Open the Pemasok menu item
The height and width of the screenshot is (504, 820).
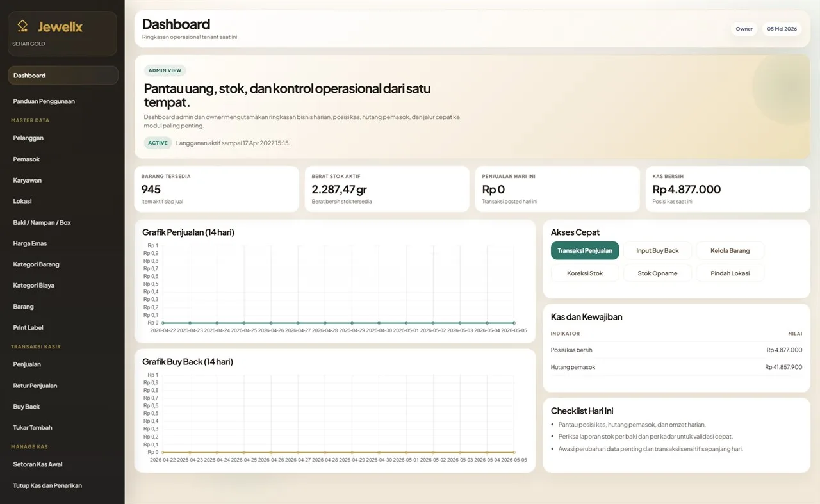click(x=63, y=159)
